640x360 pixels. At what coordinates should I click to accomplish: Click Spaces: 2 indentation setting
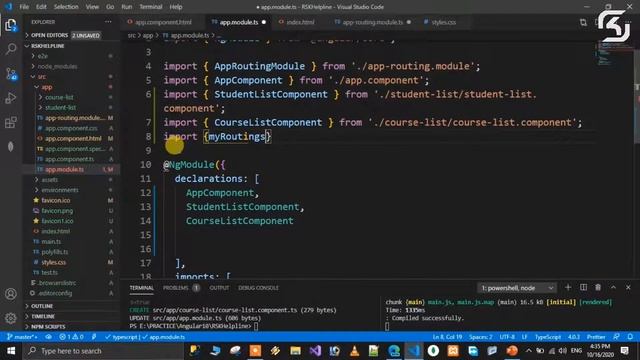tap(480, 337)
